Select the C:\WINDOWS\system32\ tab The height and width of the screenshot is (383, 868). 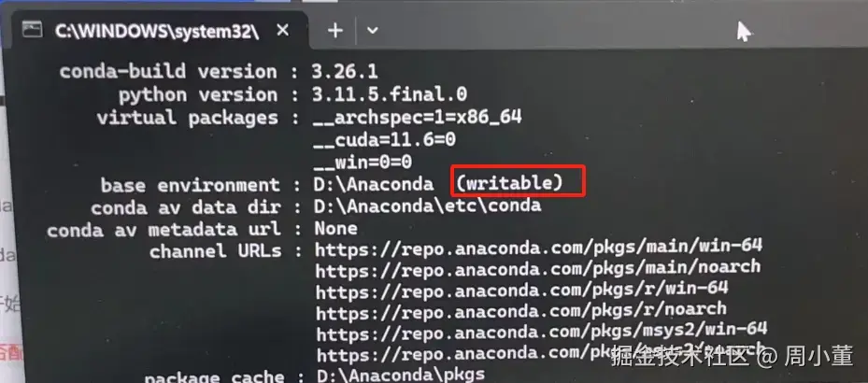coord(156,32)
